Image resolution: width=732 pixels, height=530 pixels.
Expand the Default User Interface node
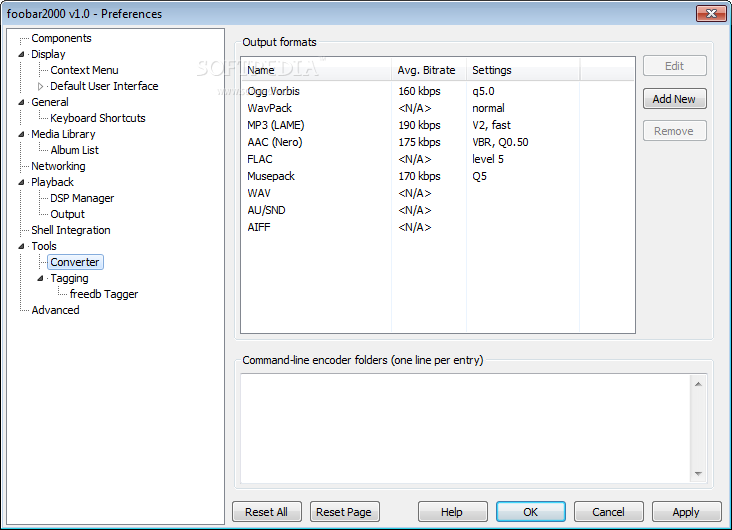click(x=41, y=86)
